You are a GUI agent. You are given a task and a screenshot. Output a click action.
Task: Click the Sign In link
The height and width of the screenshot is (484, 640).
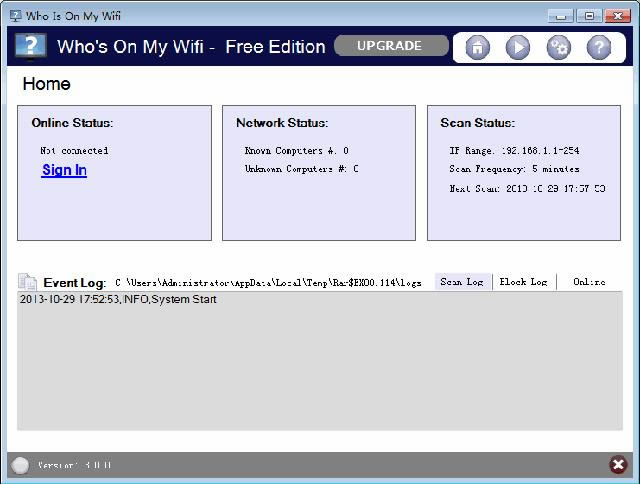[x=64, y=170]
